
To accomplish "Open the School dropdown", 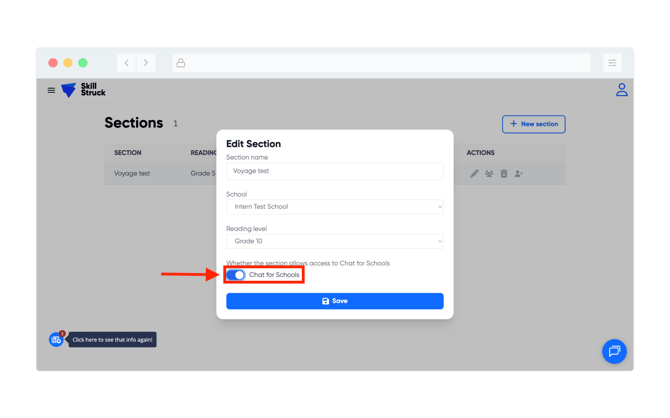I will (x=334, y=207).
